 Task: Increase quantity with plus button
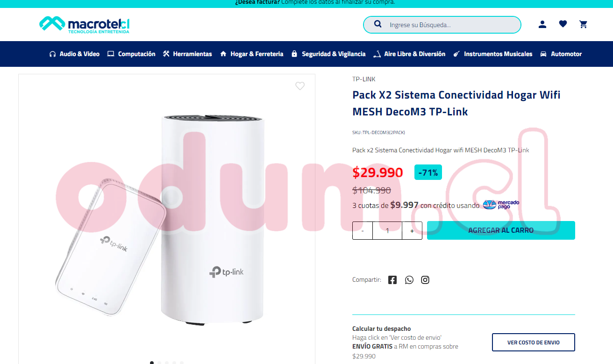tap(412, 231)
